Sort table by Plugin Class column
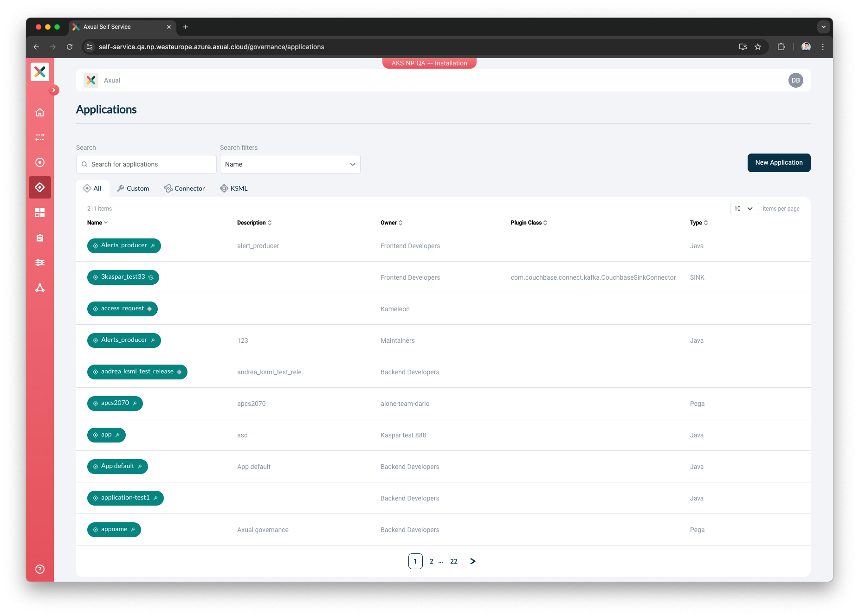 click(529, 223)
